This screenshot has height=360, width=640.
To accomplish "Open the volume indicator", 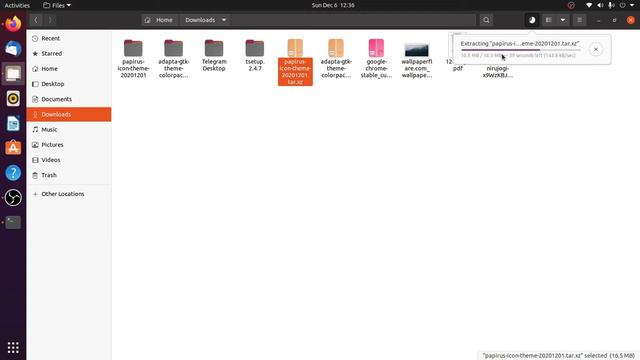I will [600, 5].
